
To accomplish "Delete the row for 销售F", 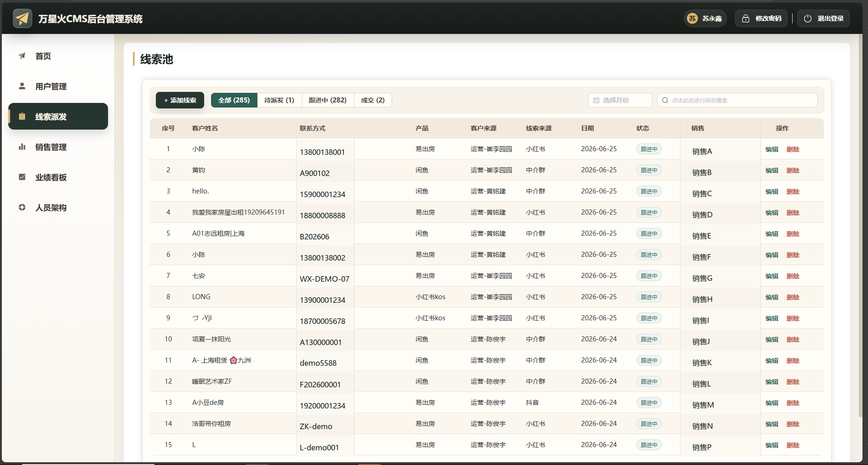I will [x=793, y=255].
